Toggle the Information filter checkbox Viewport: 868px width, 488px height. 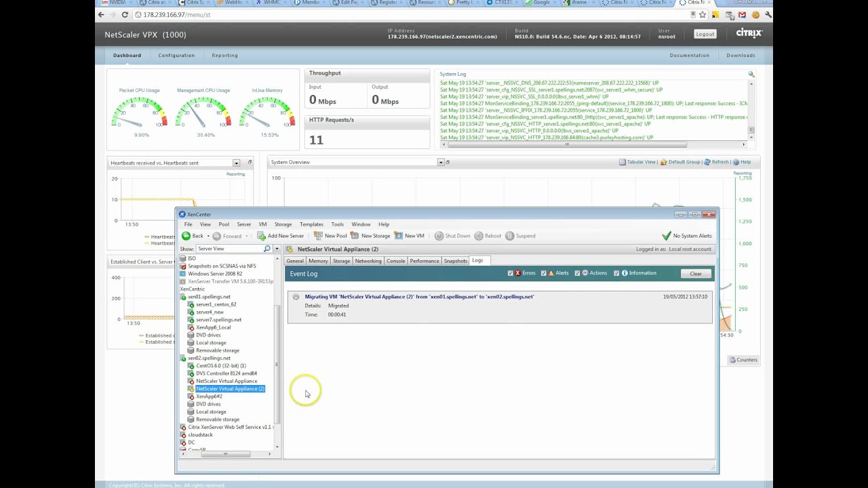coord(616,273)
